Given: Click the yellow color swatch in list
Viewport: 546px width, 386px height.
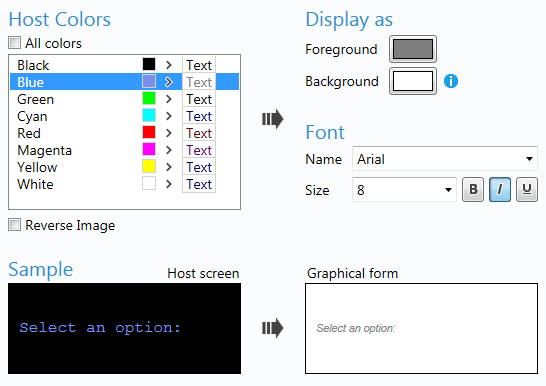Looking at the screenshot, I should [x=149, y=166].
